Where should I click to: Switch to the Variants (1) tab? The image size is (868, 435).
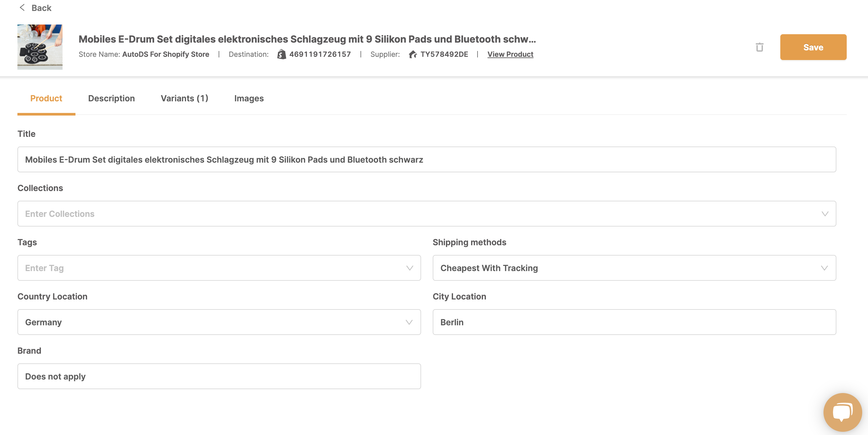[184, 98]
